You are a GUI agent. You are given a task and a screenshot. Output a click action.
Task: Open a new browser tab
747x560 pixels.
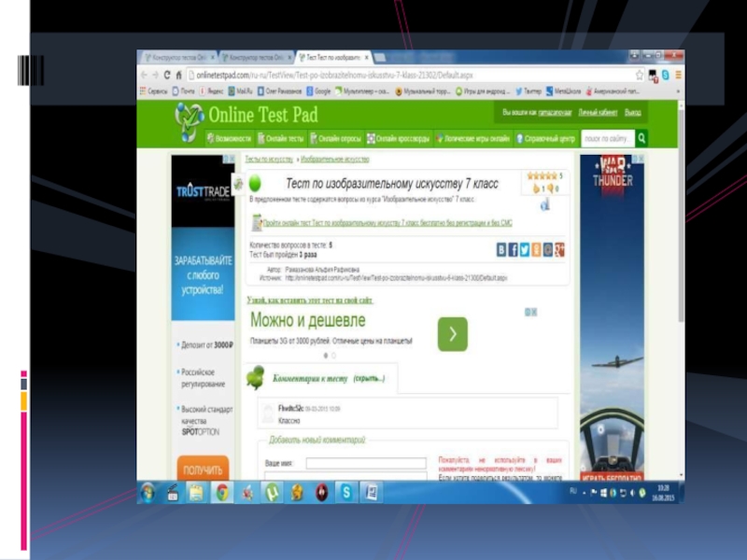[380, 58]
